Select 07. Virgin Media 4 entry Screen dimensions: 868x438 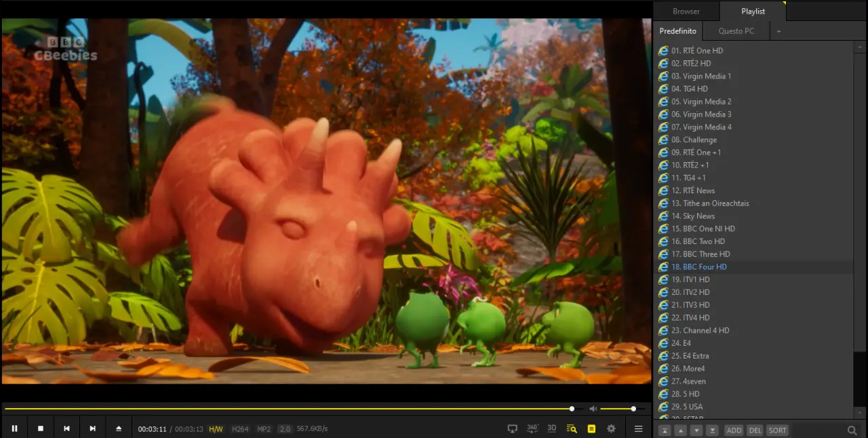click(x=754, y=127)
